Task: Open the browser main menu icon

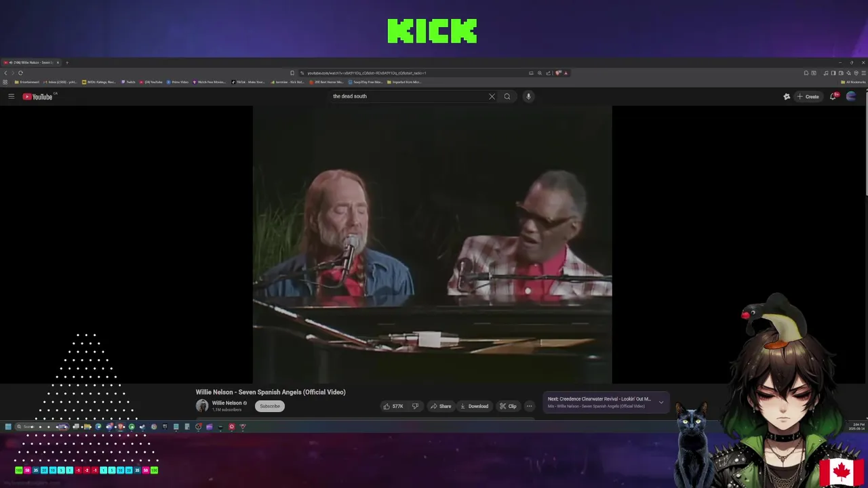Action: pyautogui.click(x=864, y=73)
